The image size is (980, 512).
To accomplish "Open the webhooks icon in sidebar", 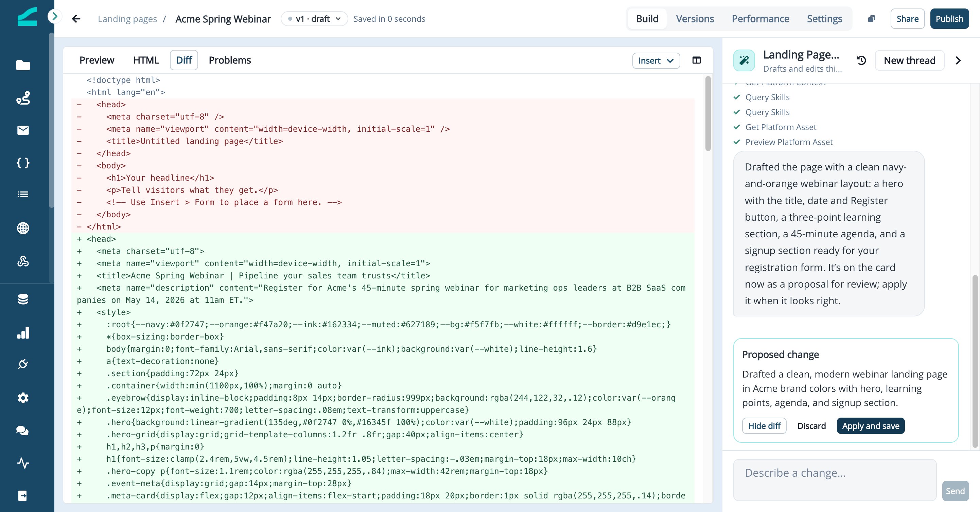I will pos(23,261).
